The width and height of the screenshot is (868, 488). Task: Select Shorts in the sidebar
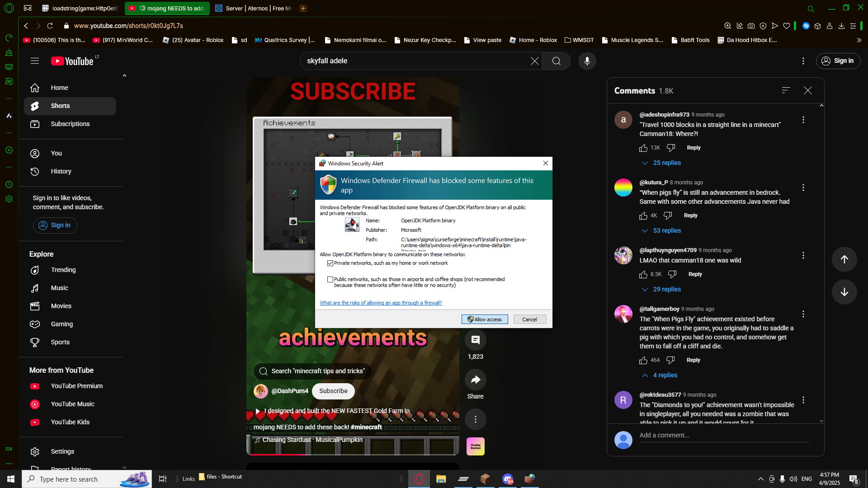[x=70, y=106]
